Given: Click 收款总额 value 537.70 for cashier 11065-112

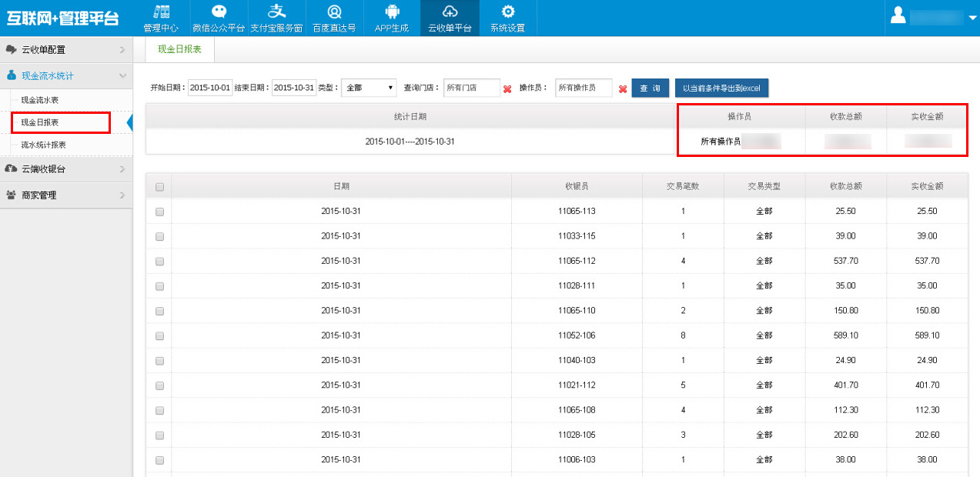Looking at the screenshot, I should [x=845, y=261].
